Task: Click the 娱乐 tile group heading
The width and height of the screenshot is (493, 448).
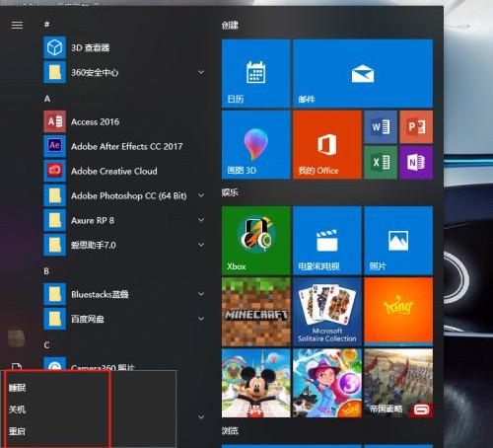Action: click(x=230, y=192)
